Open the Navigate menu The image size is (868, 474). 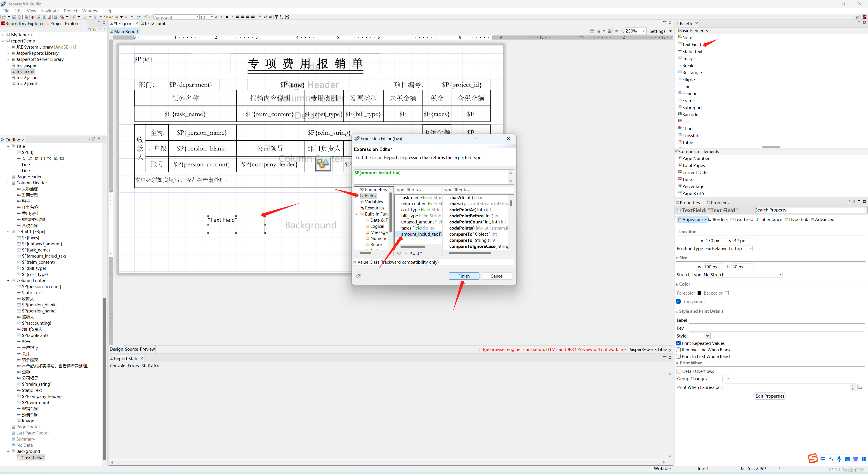coord(50,11)
